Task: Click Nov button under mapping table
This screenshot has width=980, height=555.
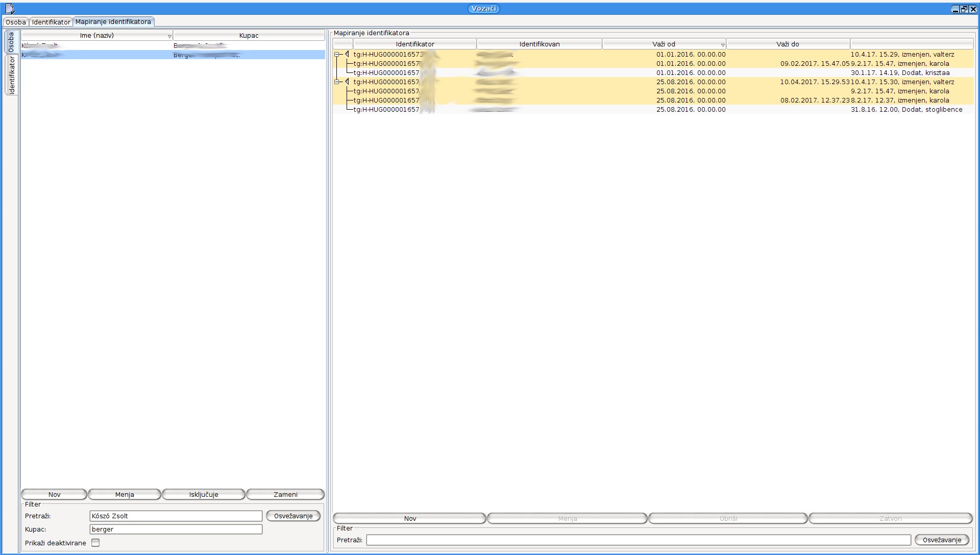Action: (x=410, y=518)
